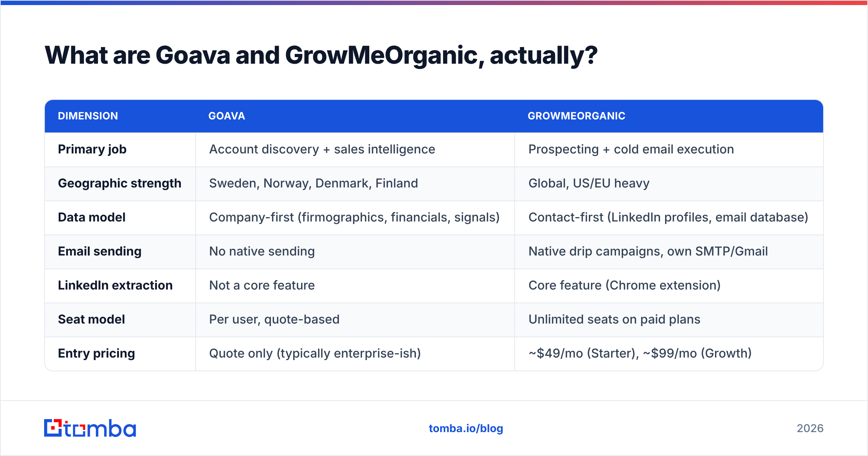Viewport: 868px width, 456px height.
Task: Click the heading 'What are Goava and GrowMeOrganic, actually?'
Action: point(321,55)
